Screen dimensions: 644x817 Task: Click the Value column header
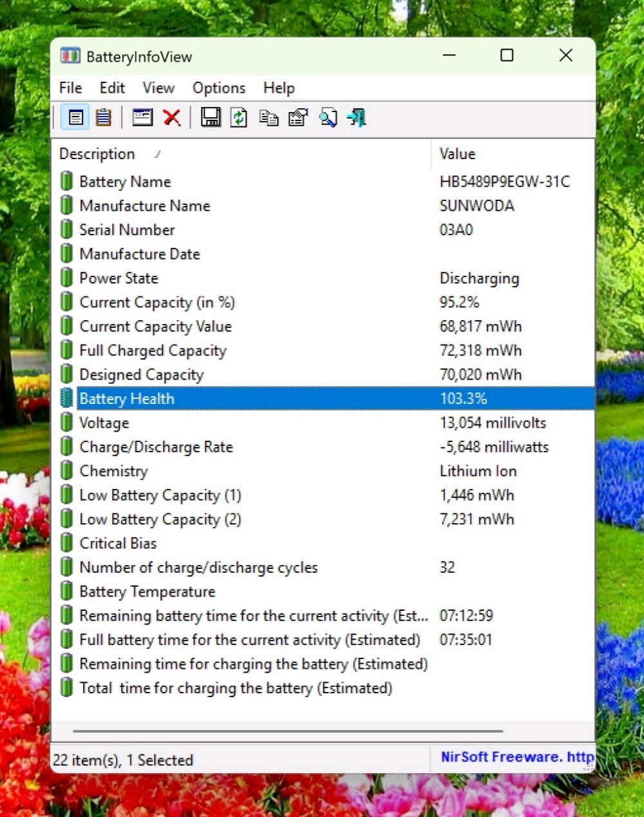click(457, 154)
